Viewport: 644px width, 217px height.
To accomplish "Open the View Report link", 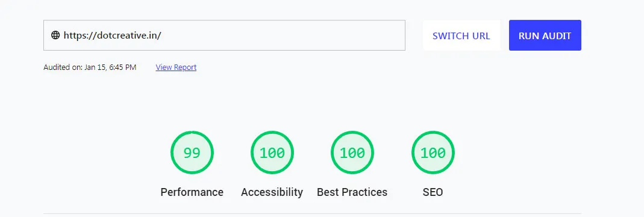I will point(176,68).
